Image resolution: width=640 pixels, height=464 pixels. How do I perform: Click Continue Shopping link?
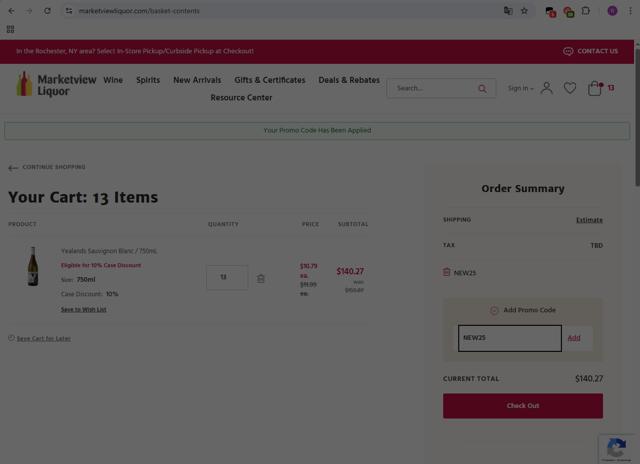47,167
